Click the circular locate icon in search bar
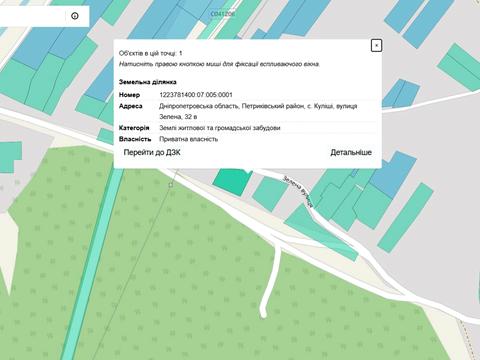 [75, 16]
